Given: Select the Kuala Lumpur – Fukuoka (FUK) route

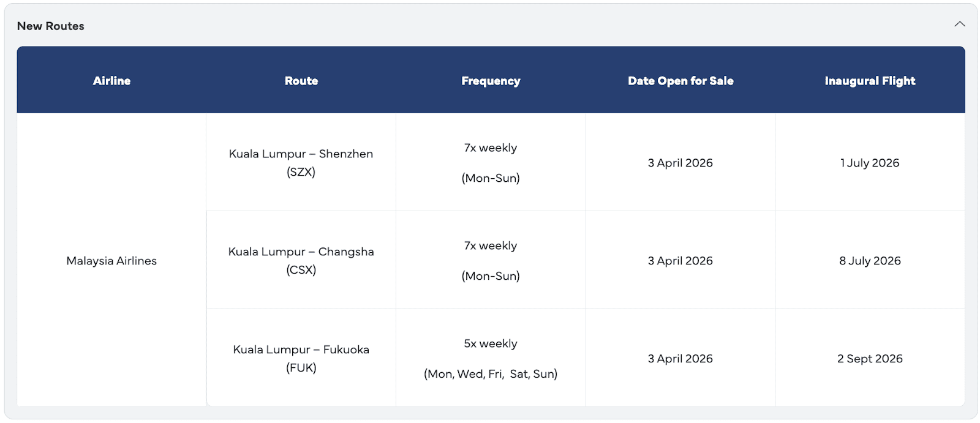Looking at the screenshot, I should pos(301,359).
